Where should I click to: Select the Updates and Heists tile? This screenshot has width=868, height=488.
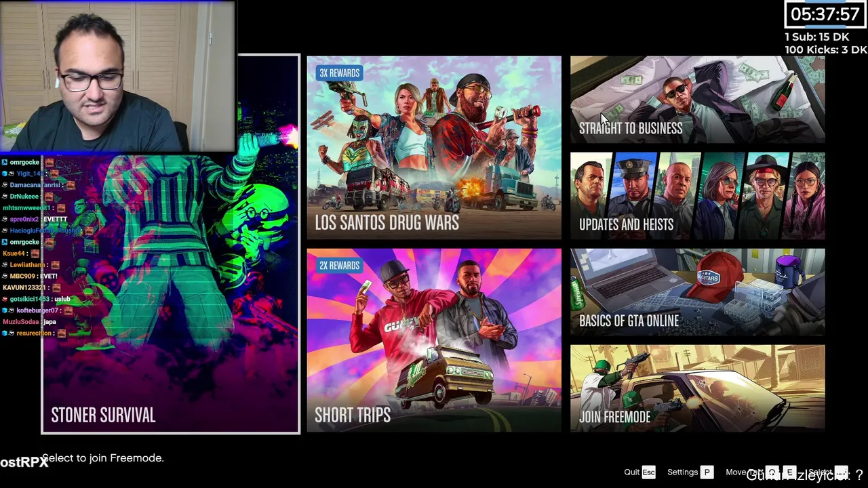tap(697, 196)
